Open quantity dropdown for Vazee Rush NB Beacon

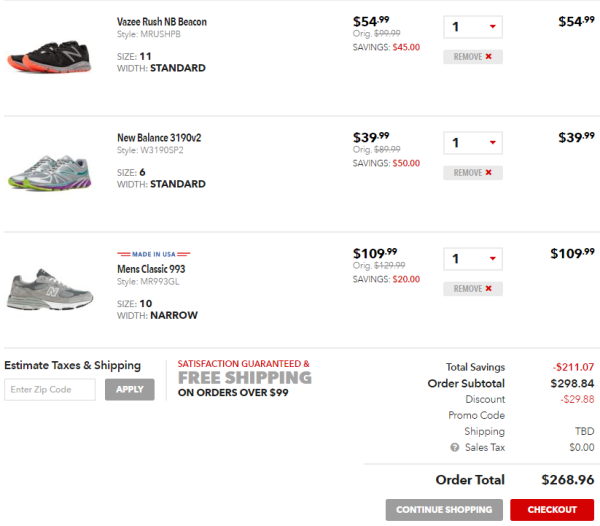(473, 27)
